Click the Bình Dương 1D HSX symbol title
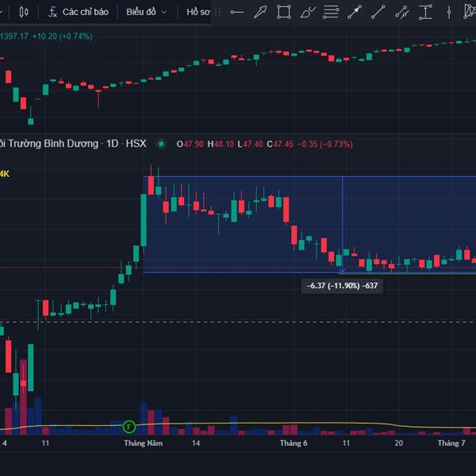The image size is (476, 476). coord(73,144)
